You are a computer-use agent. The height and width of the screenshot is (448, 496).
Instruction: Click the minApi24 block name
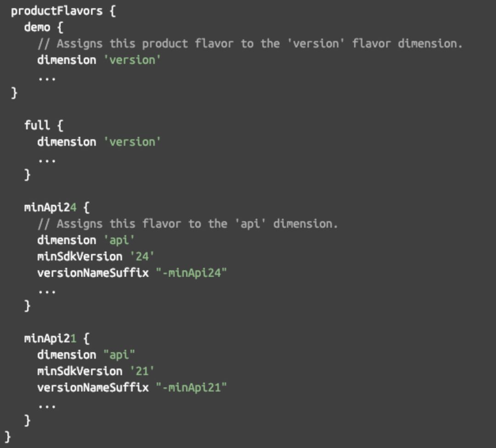click(50, 207)
